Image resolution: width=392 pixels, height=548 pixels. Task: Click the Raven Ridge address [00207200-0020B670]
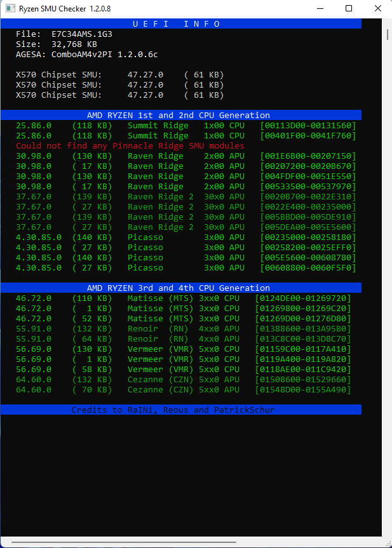308,166
